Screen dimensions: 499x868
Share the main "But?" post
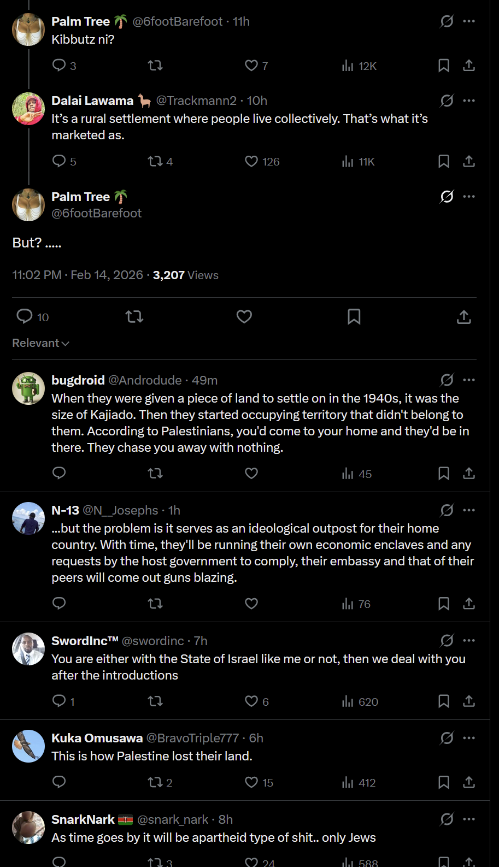click(x=463, y=317)
